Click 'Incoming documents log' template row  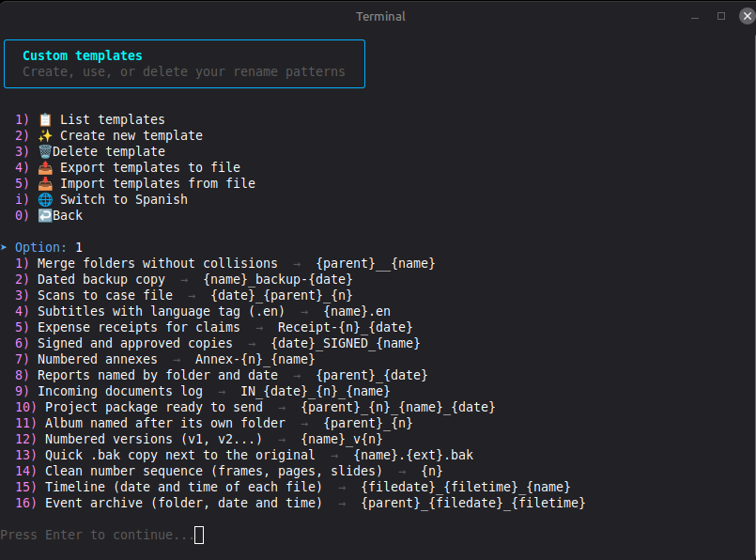(203, 391)
